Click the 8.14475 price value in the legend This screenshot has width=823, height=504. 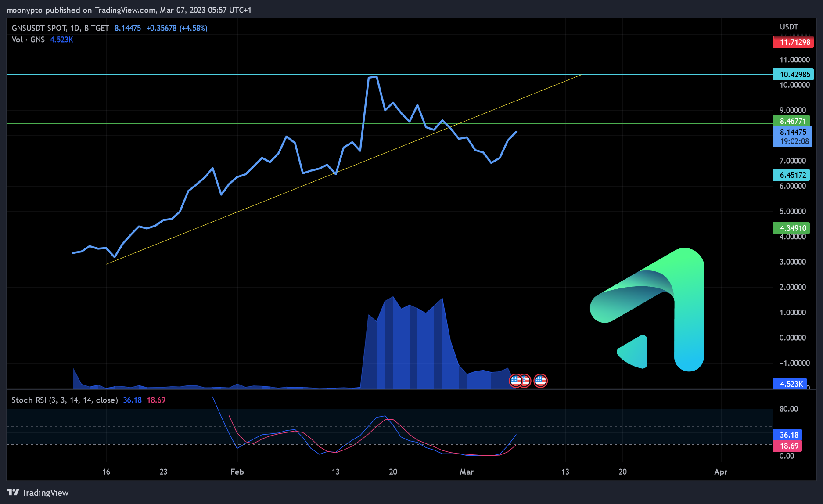pyautogui.click(x=128, y=28)
